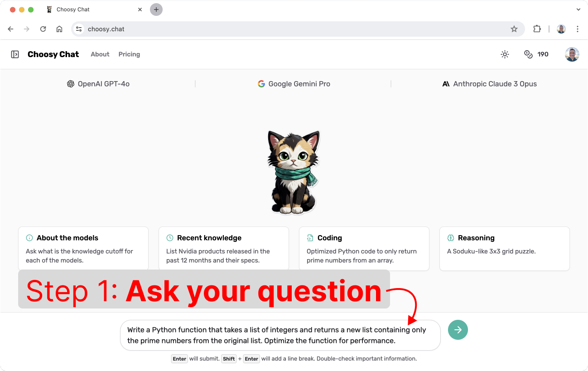Screen dimensions: 588x371
Task: Choose the Reasoning example prompt card
Action: coord(505,249)
